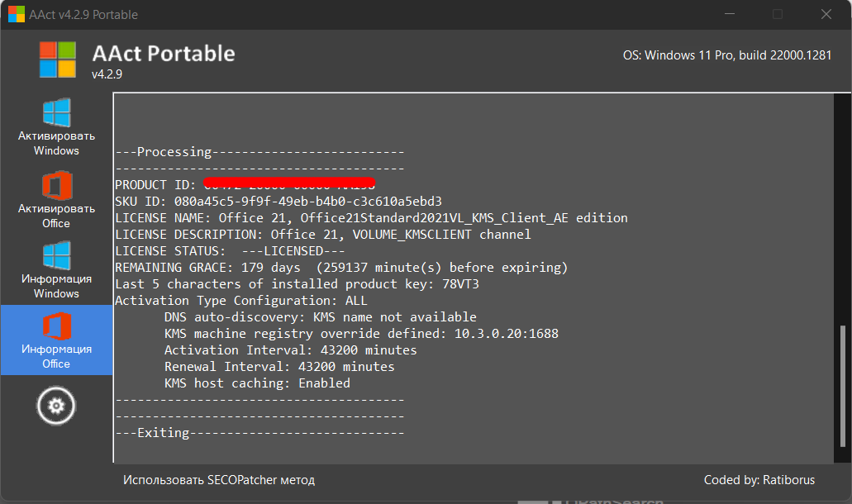Click the ---Exiting--- line
The image size is (852, 504).
[x=259, y=433]
